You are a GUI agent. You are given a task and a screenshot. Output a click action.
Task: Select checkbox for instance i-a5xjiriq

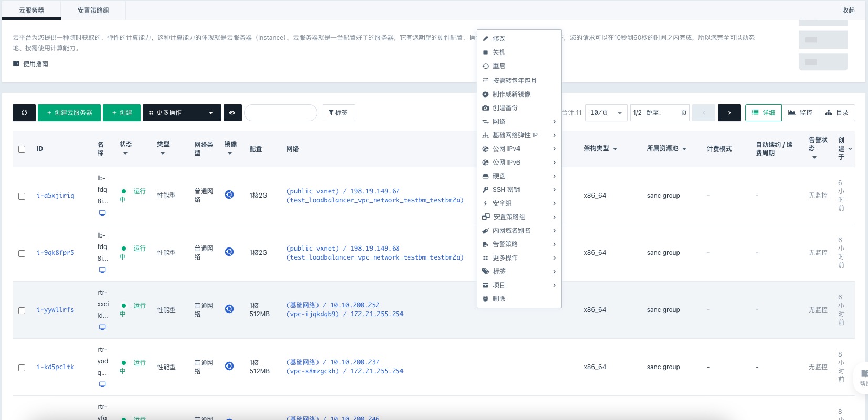(22, 196)
